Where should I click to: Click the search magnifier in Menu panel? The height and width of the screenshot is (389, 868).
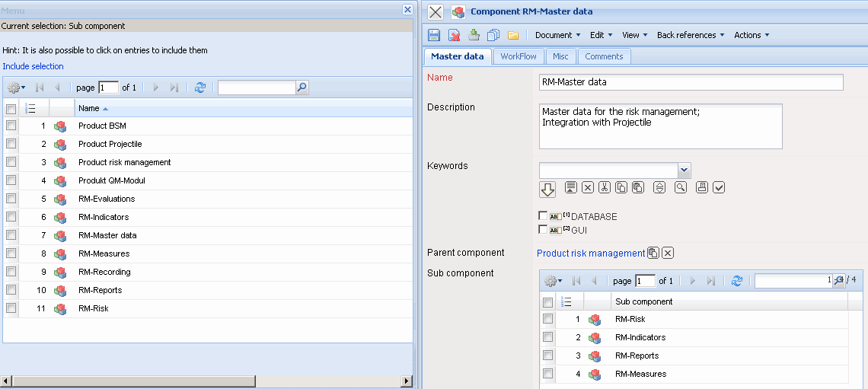[302, 88]
